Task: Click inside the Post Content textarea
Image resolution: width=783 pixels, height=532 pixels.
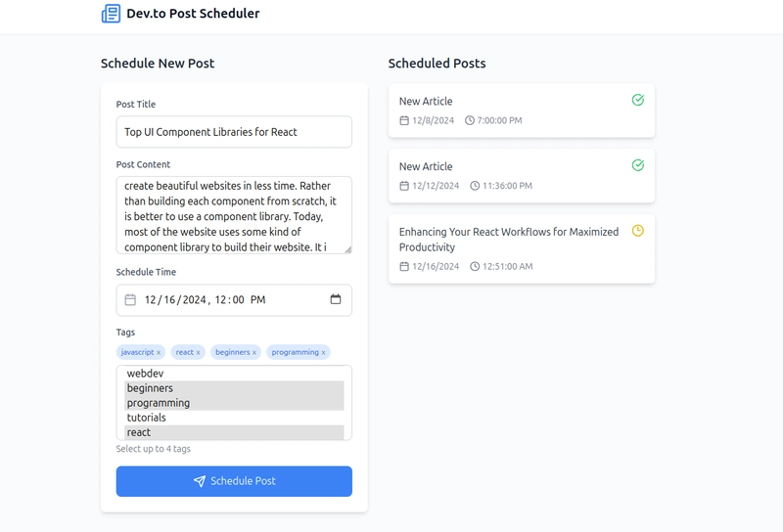Action: 234,215
